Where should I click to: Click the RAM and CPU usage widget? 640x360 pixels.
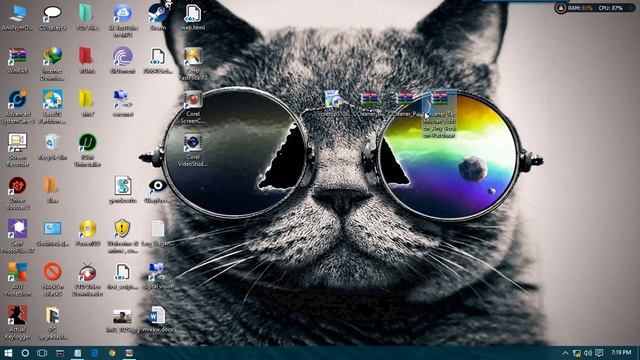tap(595, 8)
